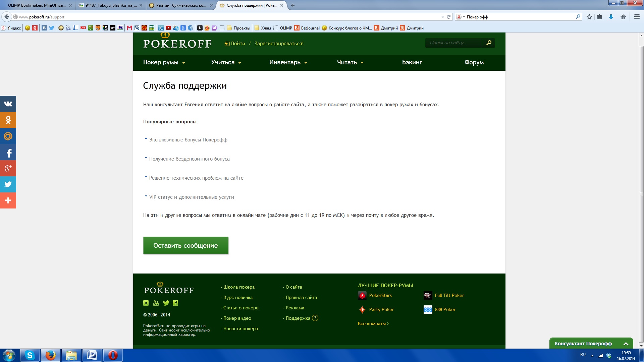Reload the page with refresh icon
Screen dimensions: 644x362
[448, 17]
